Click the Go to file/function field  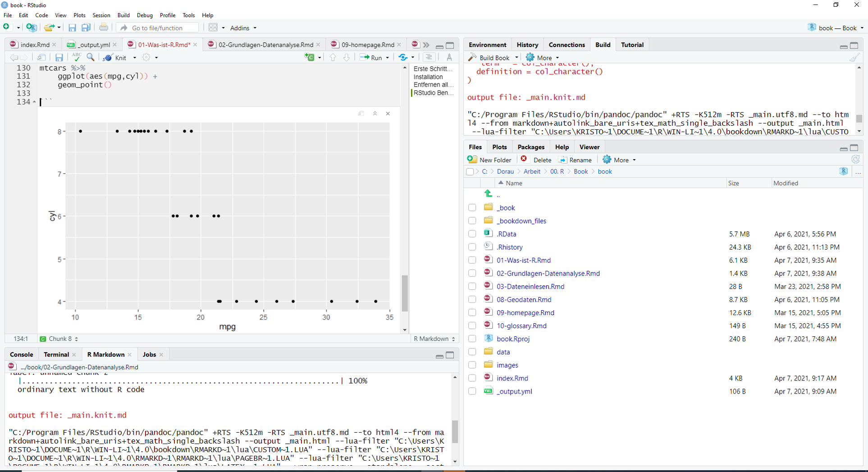tap(157, 28)
